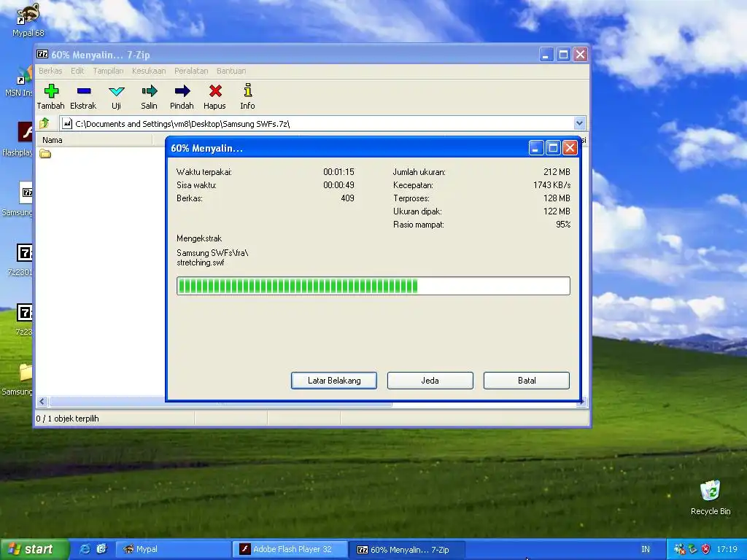Click the 00:00:49 remaining time value
This screenshot has height=560, width=747.
pos(338,184)
